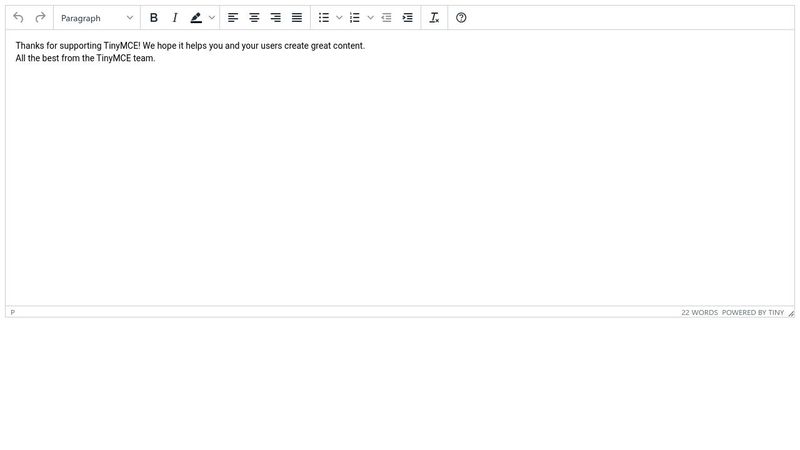Toggle justify text alignment
The height and width of the screenshot is (450, 800).
coord(297,18)
